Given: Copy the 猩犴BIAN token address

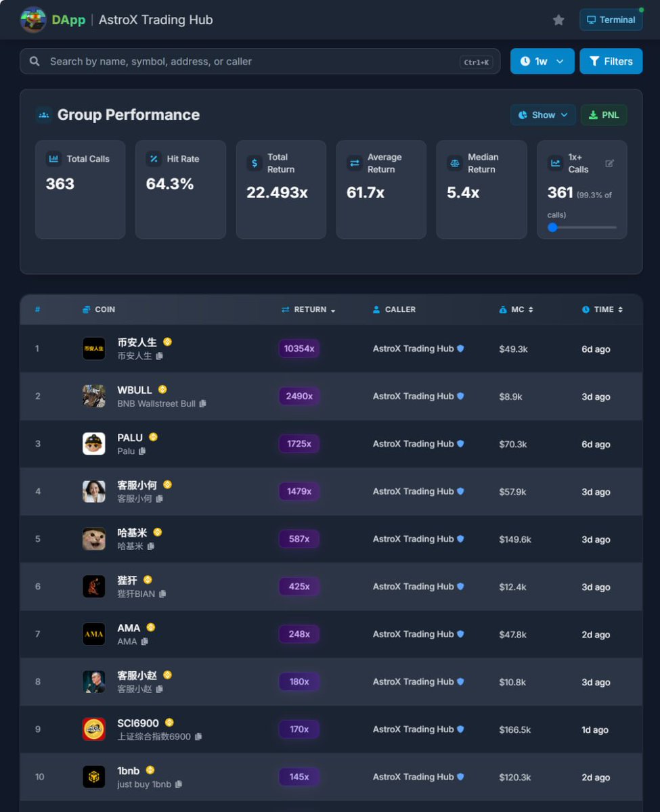Looking at the screenshot, I should [162, 593].
